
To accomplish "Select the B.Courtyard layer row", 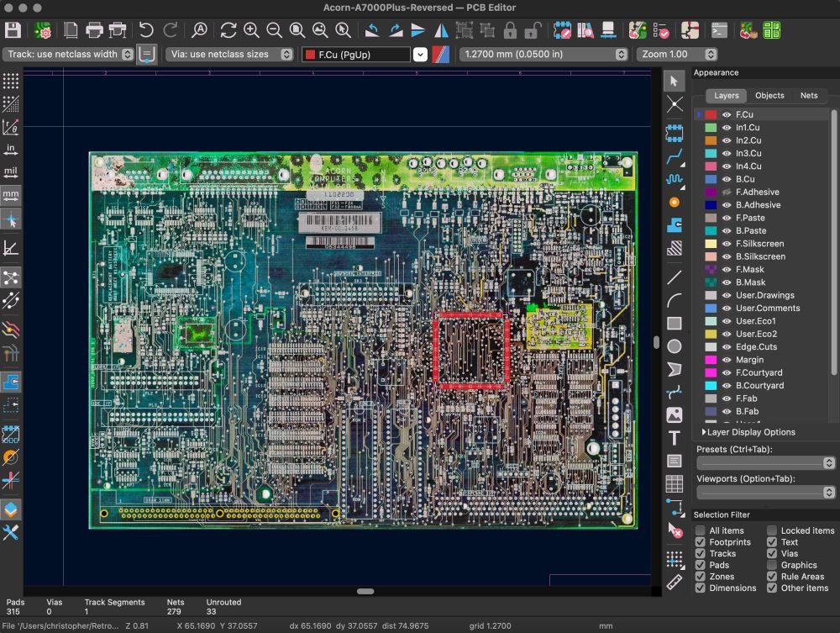I will point(761,385).
